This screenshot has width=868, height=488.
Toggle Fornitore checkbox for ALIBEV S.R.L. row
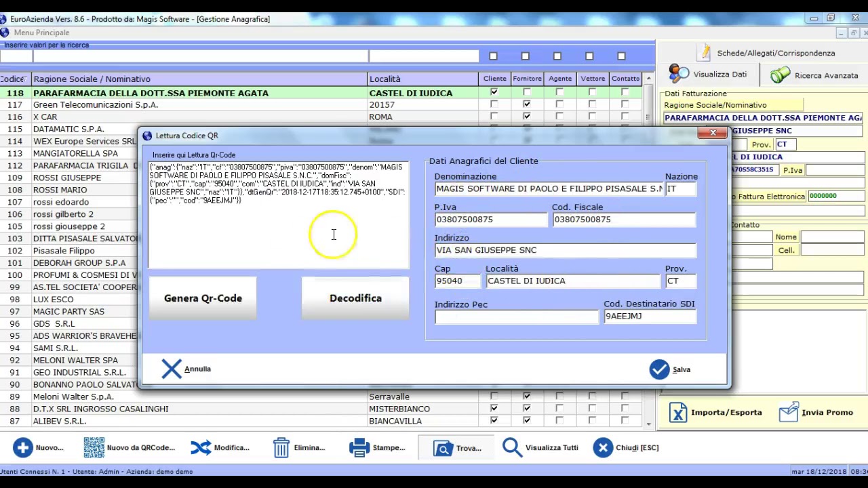click(x=526, y=421)
